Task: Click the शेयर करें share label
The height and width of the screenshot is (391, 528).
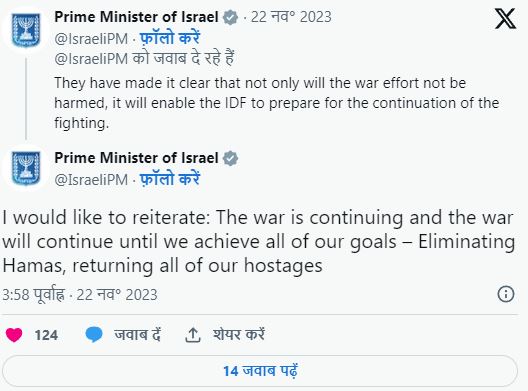Action: 238,335
